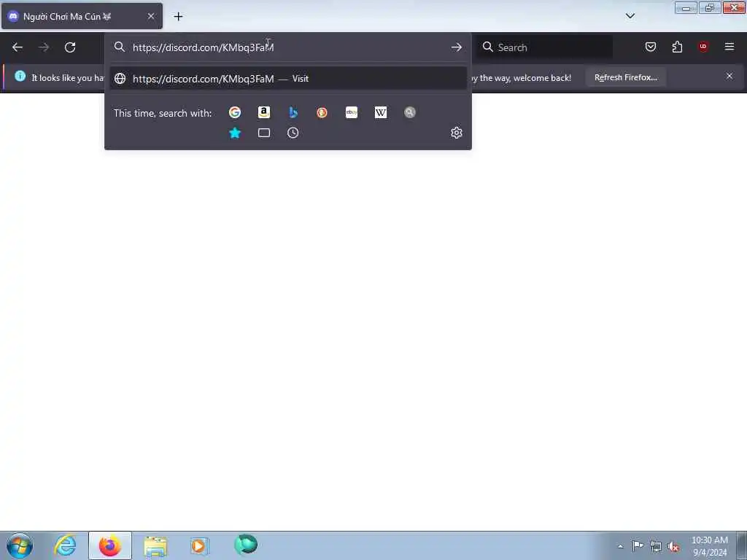Select the gray magnifier search engine icon
Image resolution: width=747 pixels, height=560 pixels.
click(x=410, y=112)
